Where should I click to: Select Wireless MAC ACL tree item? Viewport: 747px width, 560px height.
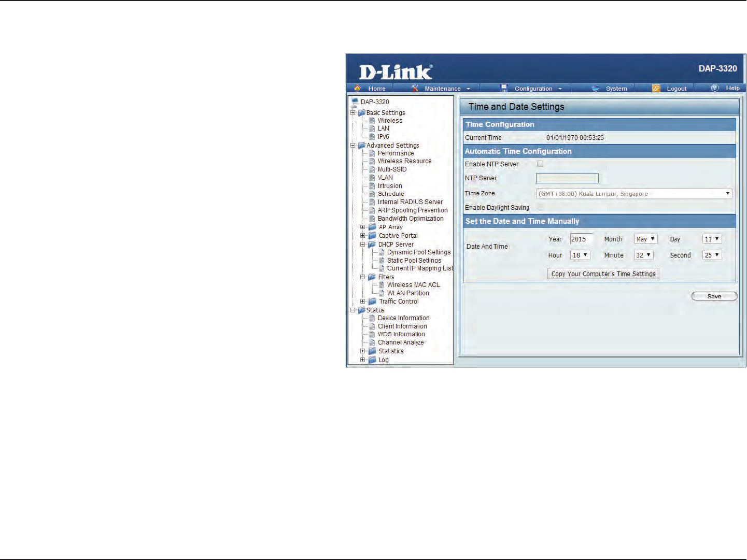click(x=413, y=285)
